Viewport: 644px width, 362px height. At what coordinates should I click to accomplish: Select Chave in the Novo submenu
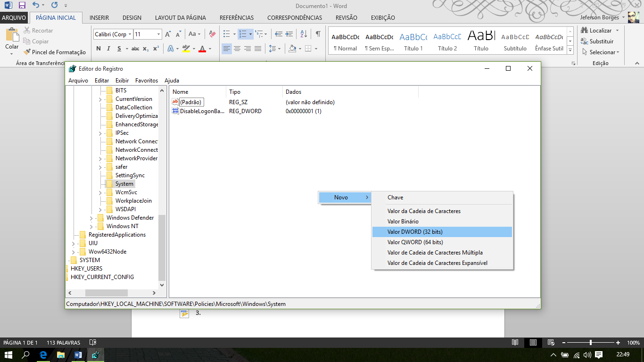pos(442,197)
